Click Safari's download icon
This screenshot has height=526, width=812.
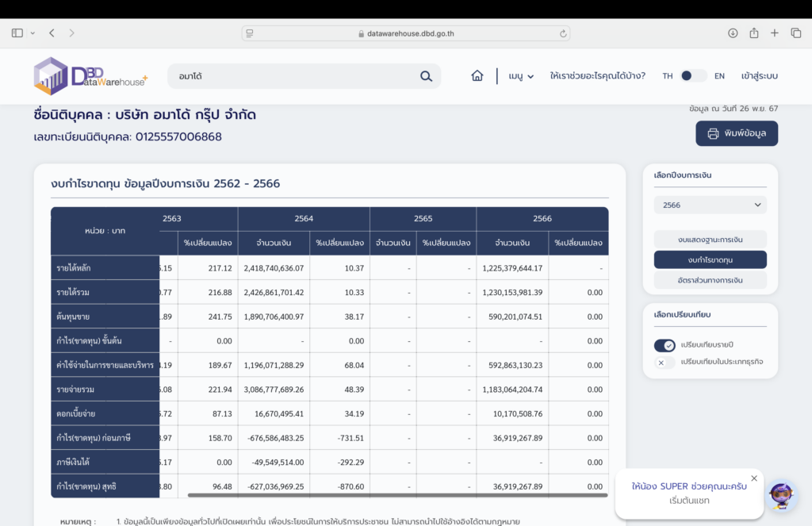[733, 33]
